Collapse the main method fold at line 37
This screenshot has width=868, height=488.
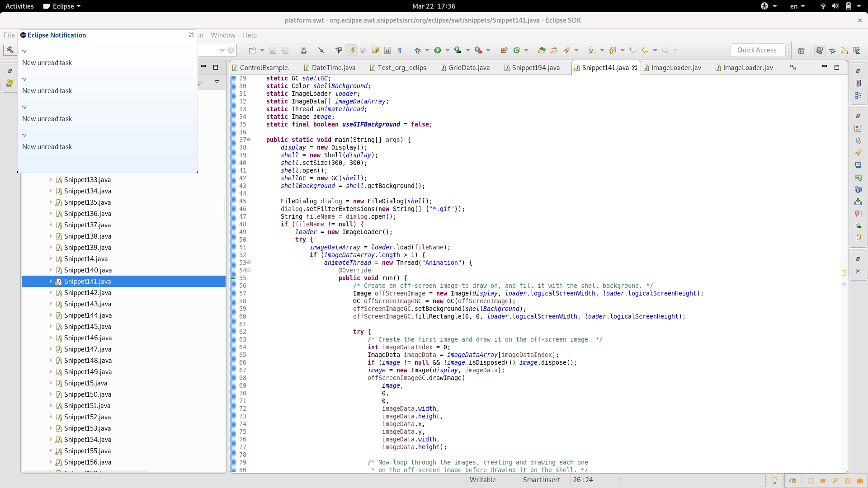click(x=248, y=140)
